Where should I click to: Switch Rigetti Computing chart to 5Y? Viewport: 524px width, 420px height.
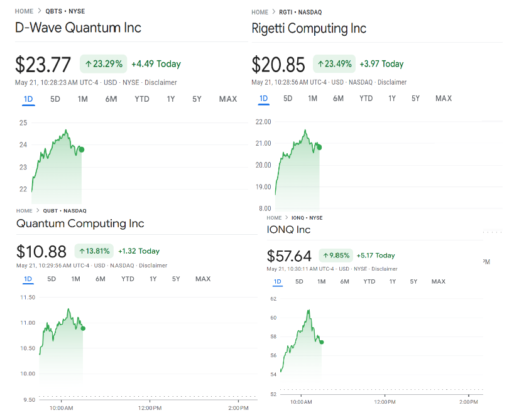pos(415,99)
